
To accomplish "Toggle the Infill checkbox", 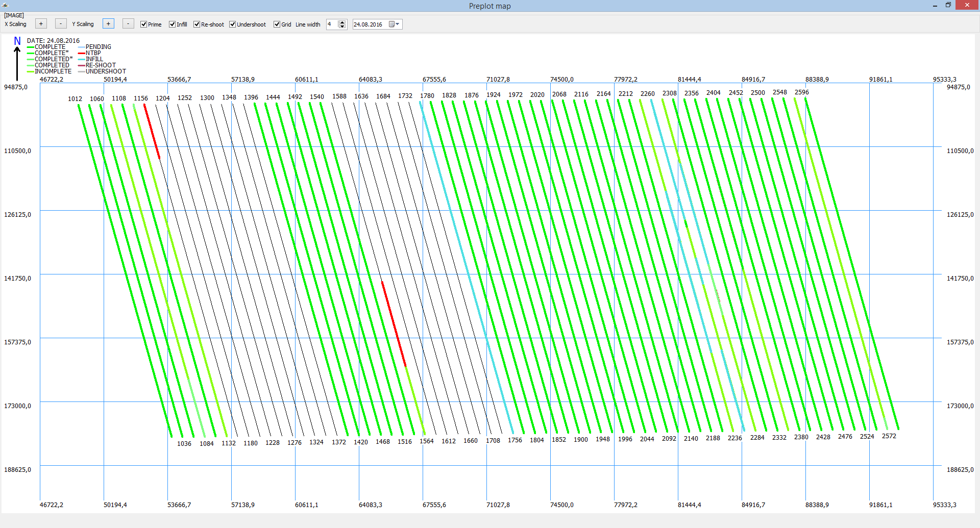I will pos(173,24).
